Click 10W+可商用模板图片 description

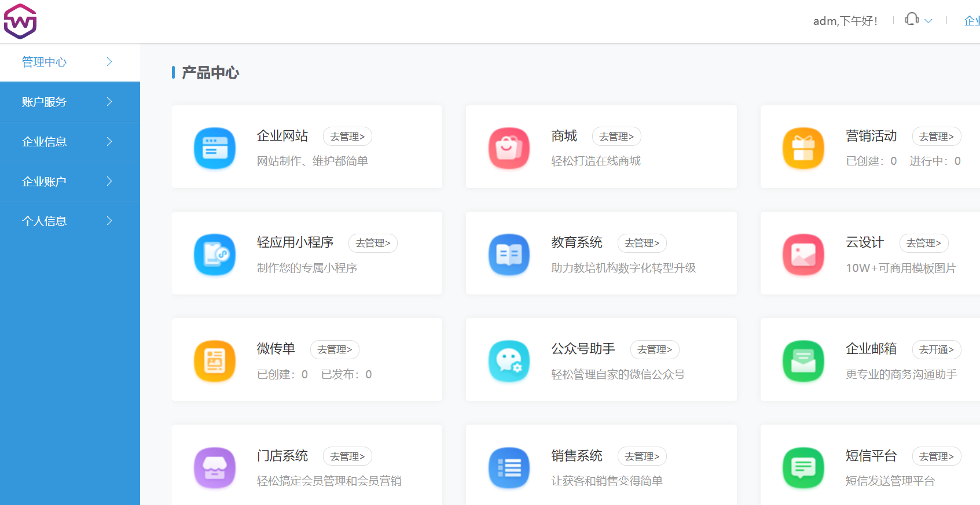(x=901, y=268)
